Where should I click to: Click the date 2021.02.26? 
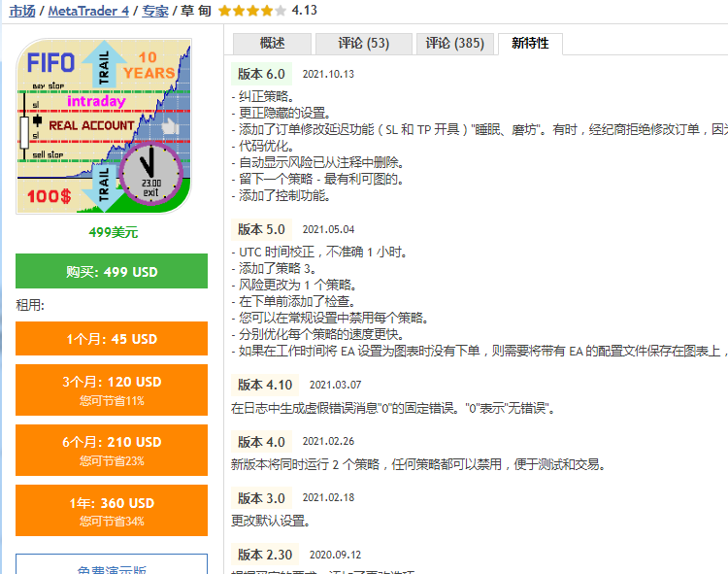(x=328, y=441)
